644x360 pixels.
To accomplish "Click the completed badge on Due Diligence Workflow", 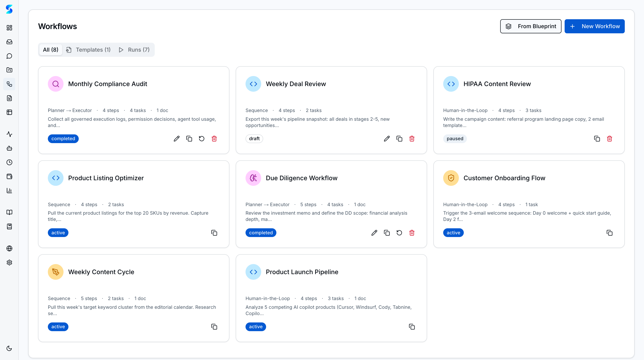I will 261,233.
